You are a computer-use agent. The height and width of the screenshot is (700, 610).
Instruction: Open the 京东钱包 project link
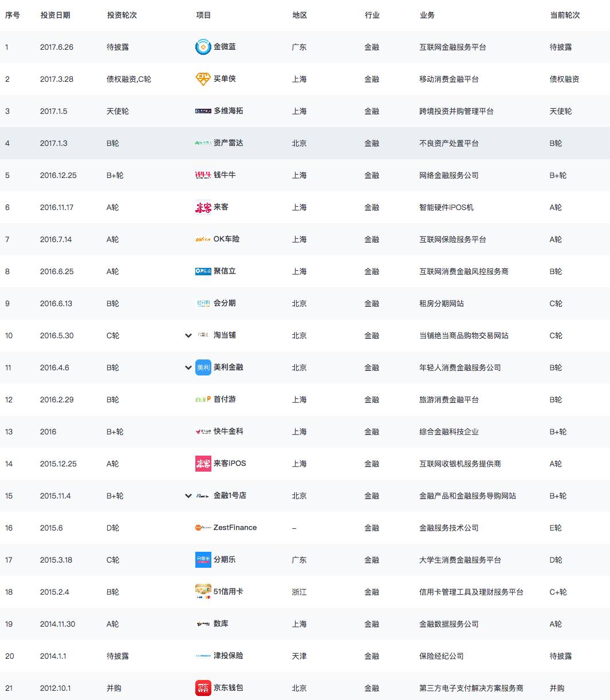coord(229,688)
